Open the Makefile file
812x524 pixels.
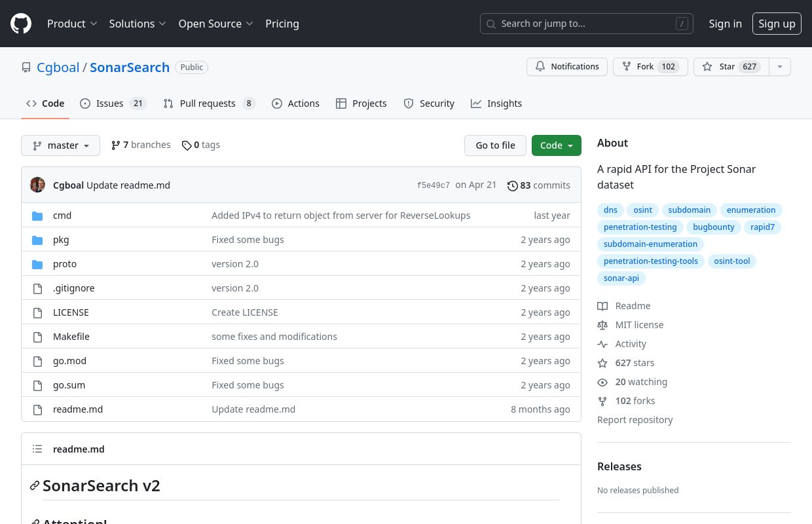click(x=71, y=337)
